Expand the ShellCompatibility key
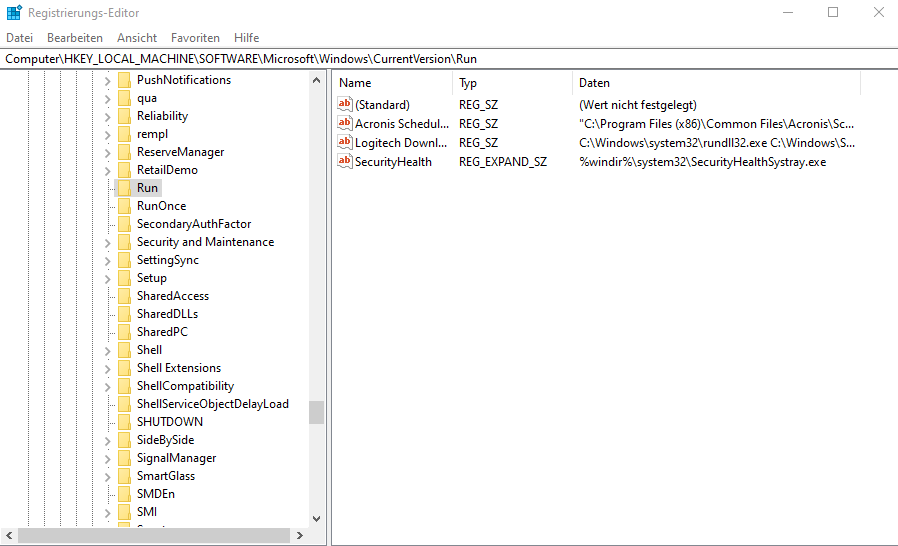The width and height of the screenshot is (898, 546). 108,387
